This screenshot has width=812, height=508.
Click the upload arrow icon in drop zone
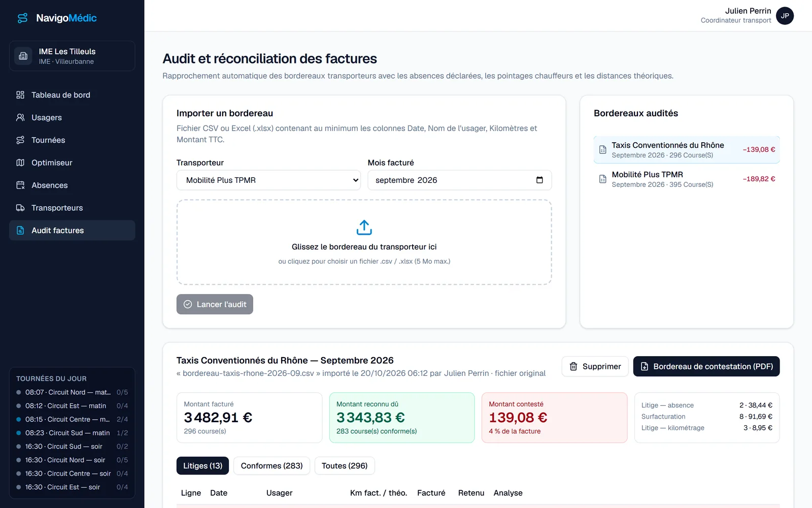[x=364, y=228]
